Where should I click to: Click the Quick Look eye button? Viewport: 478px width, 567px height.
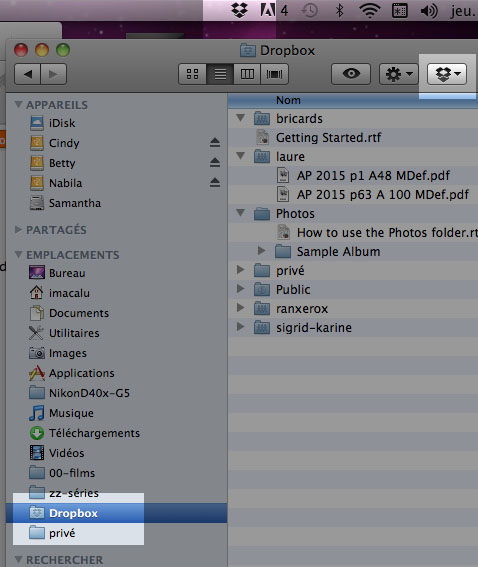coord(351,74)
